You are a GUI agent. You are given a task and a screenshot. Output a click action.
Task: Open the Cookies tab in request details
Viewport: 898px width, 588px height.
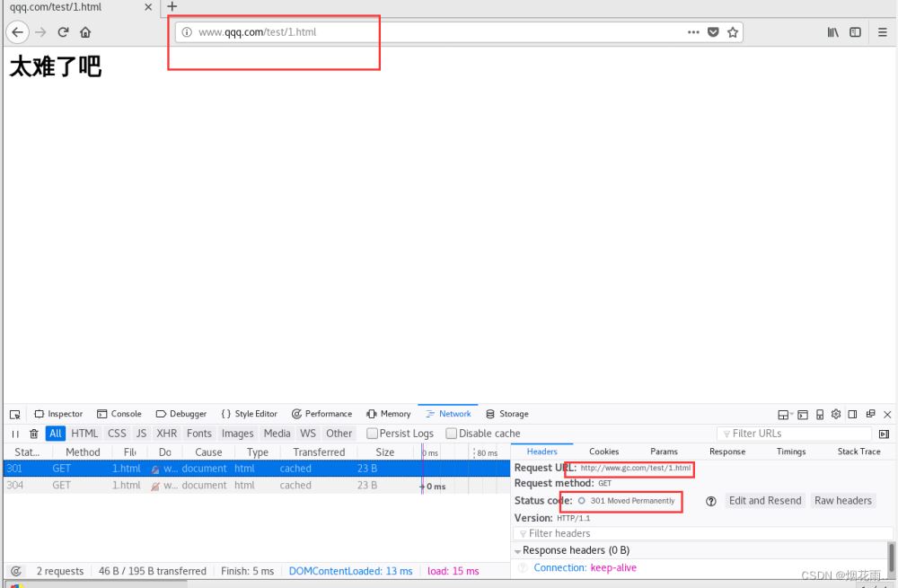[603, 452]
